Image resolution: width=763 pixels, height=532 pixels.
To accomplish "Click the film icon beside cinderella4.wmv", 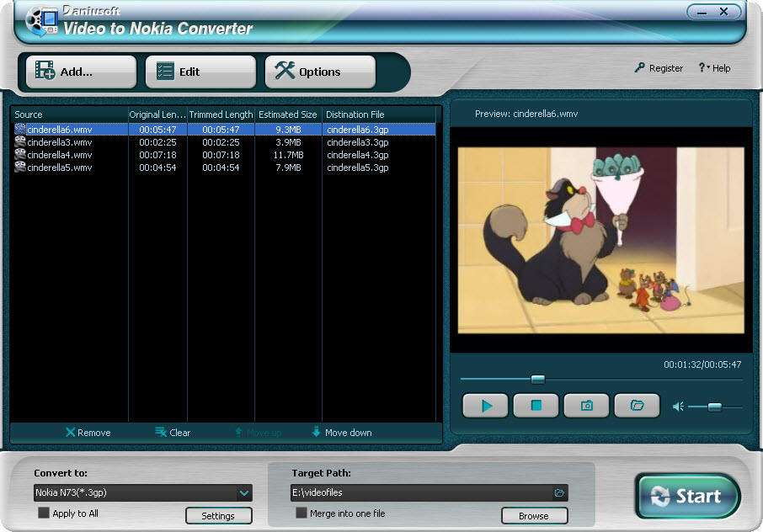I will 20,154.
